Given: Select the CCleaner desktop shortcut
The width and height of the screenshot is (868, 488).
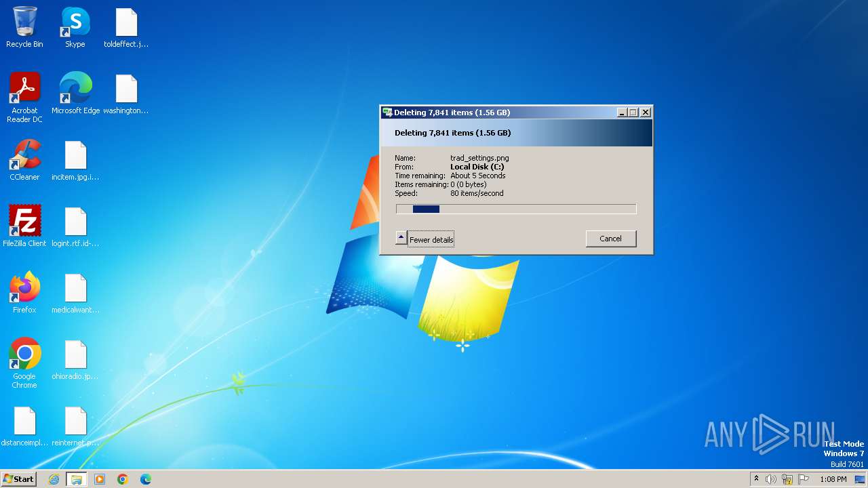Looking at the screenshot, I should (24, 160).
